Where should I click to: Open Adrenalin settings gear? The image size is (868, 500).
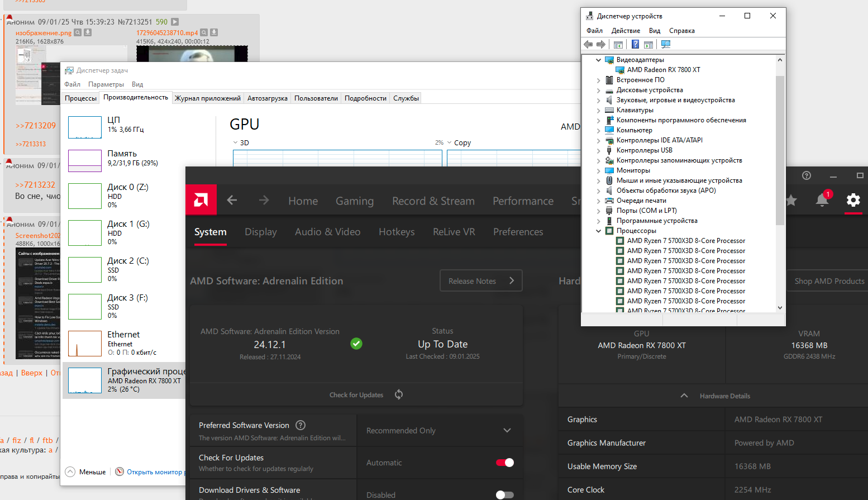(x=853, y=199)
